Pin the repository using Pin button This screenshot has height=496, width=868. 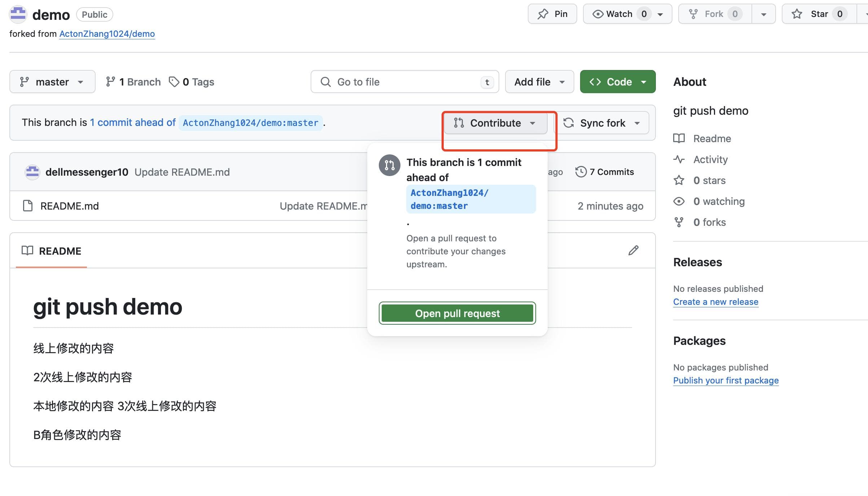click(x=552, y=14)
